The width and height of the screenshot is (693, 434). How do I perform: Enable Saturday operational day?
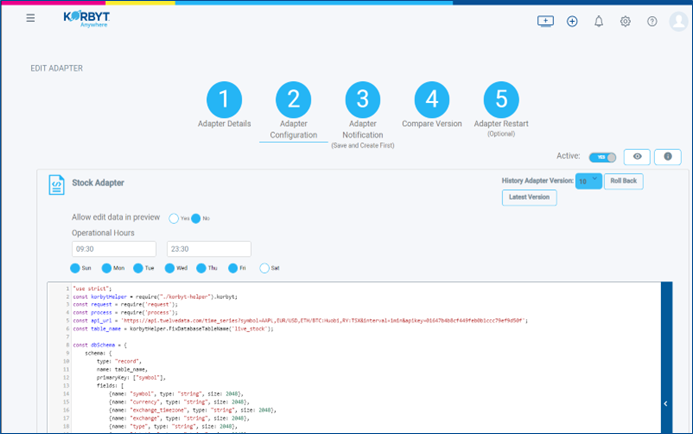[264, 268]
